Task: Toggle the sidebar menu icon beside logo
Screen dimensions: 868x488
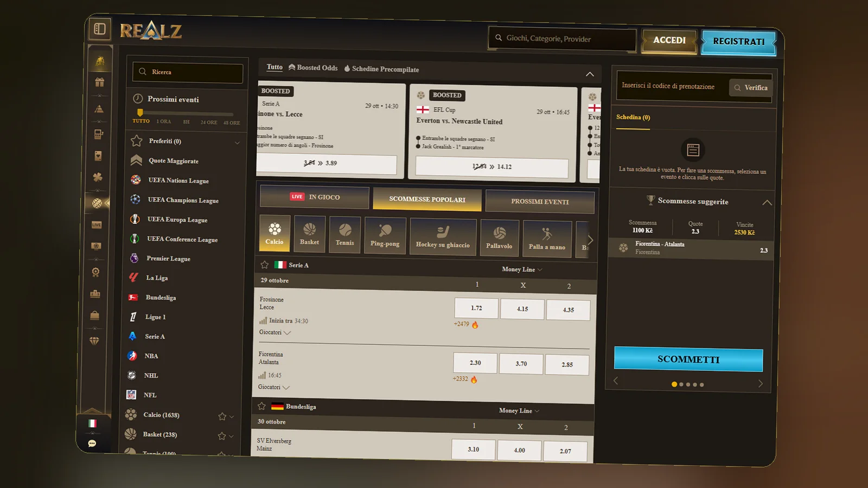Action: (100, 29)
